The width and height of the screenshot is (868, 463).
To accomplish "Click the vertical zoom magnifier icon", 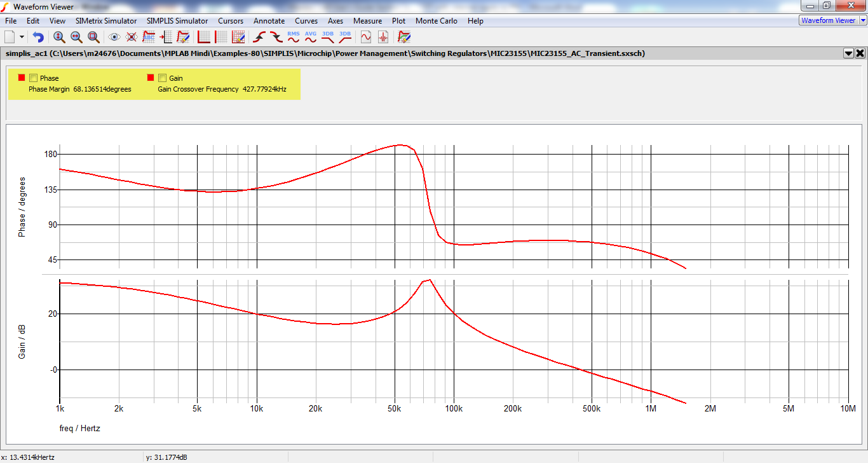I will [59, 37].
